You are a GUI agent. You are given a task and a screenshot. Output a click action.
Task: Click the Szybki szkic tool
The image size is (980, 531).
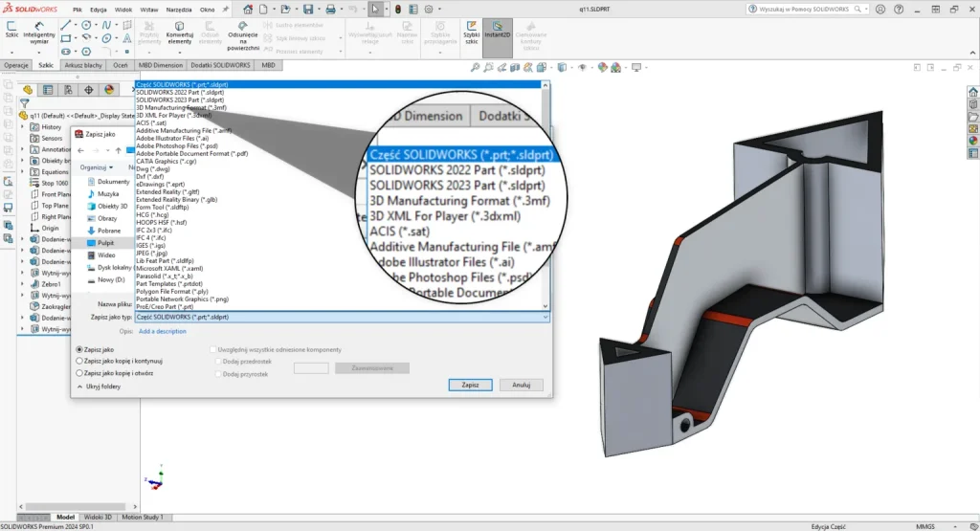471,33
